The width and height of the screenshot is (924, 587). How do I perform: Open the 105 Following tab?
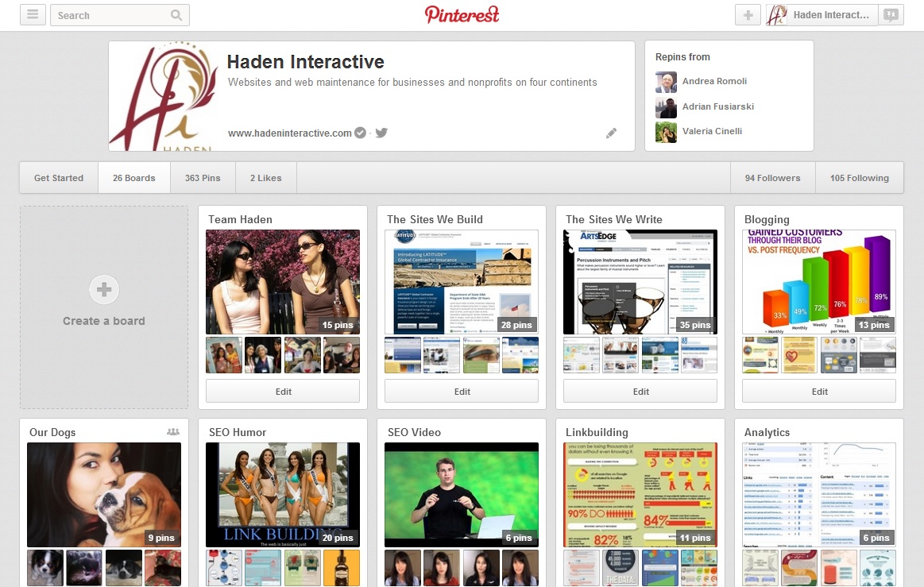[x=860, y=178]
